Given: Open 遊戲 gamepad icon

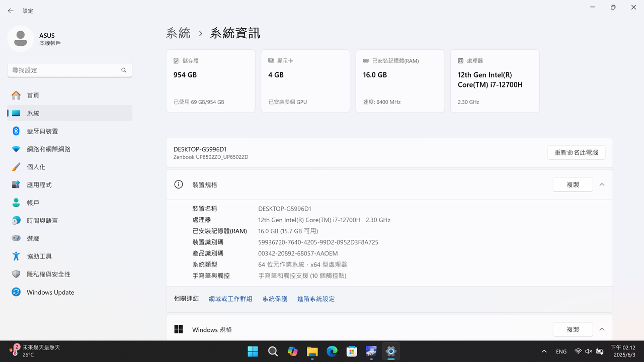Looking at the screenshot, I should (16, 238).
